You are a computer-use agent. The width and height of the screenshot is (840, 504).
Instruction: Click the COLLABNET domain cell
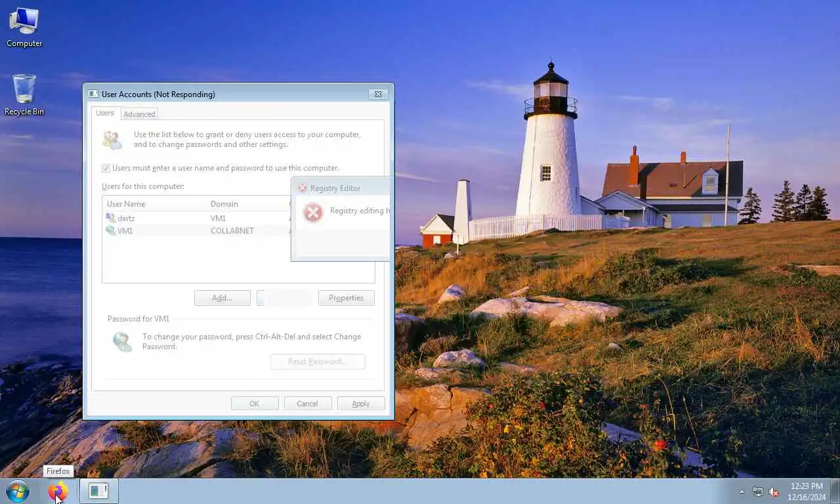click(232, 231)
